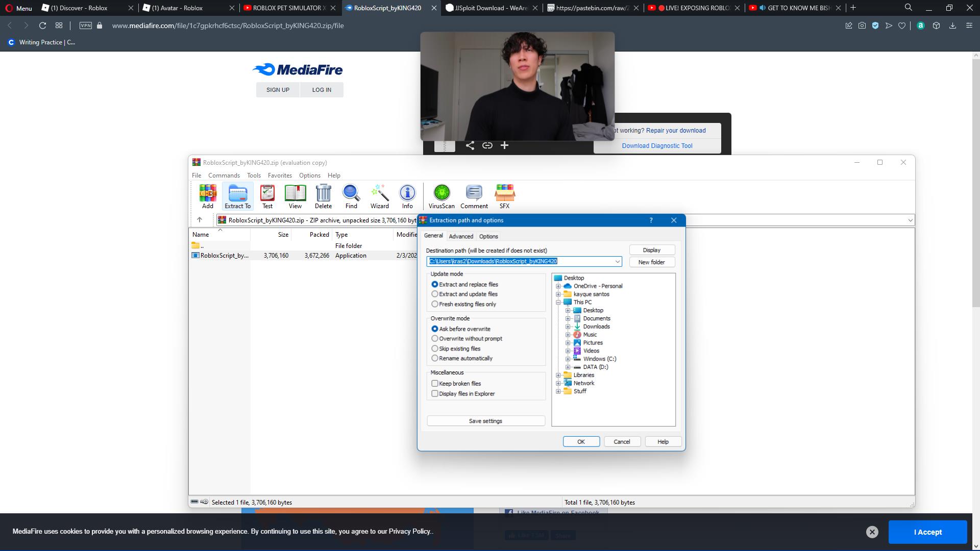Click the Delete trash bin icon
Viewport: 980px width, 551px height.
pos(323,196)
